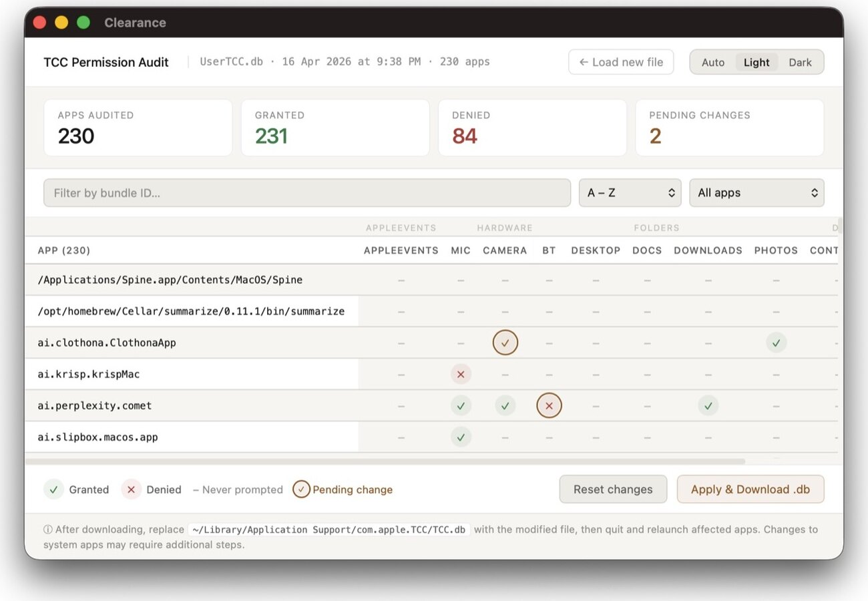Click the Granted 231 card
Screen dimensions: 868x601
point(335,128)
